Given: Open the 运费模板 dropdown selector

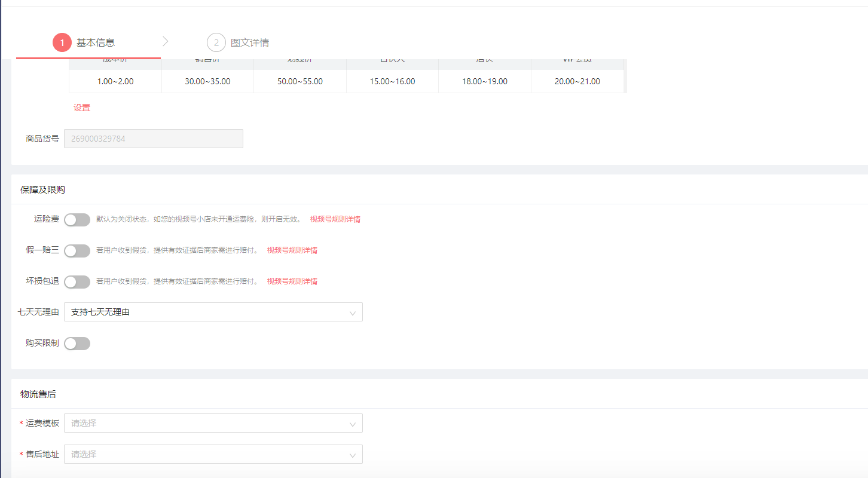Looking at the screenshot, I should (x=213, y=423).
